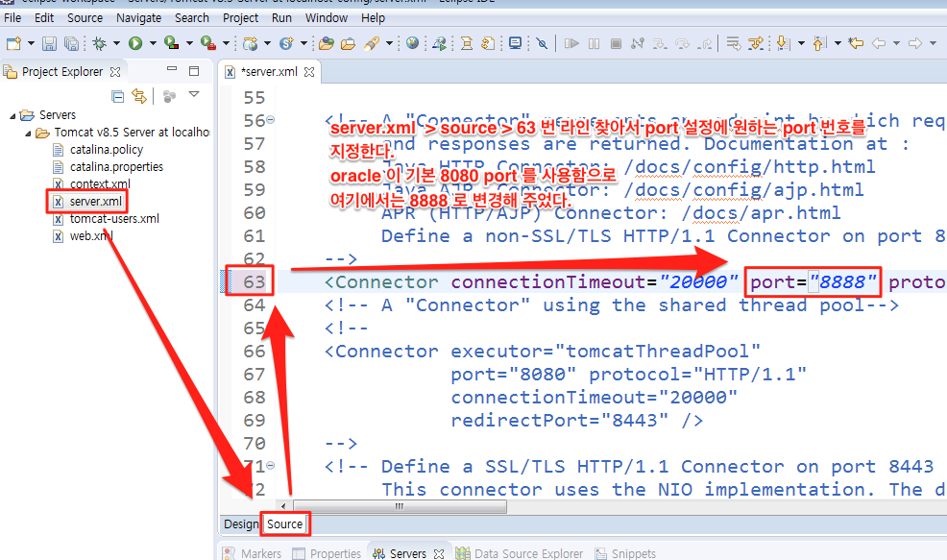Click the Open Console monitor icon
947x560 pixels.
(515, 43)
